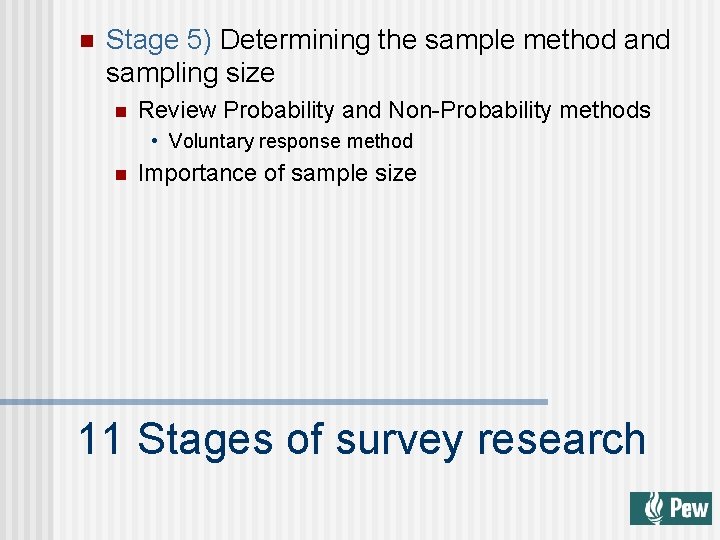Click the square bullet beside Review Probability

click(119, 111)
